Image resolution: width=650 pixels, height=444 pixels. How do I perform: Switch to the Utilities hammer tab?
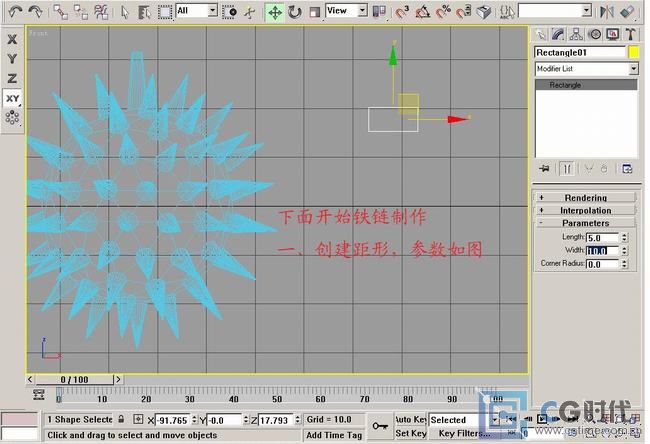(x=630, y=34)
